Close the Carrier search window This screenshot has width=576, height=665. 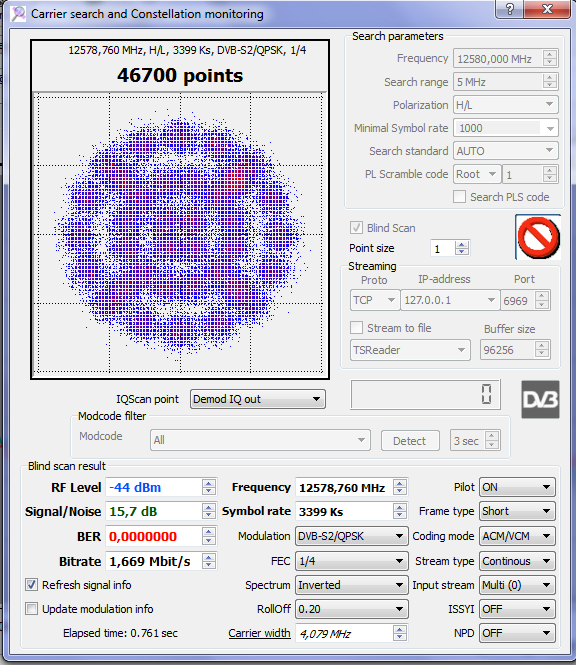pyautogui.click(x=547, y=9)
